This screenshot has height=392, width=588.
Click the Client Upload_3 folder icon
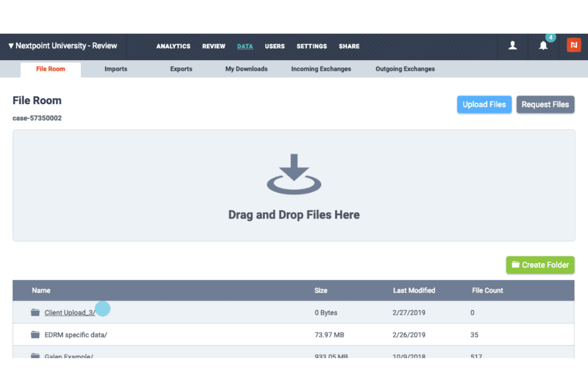(x=35, y=313)
